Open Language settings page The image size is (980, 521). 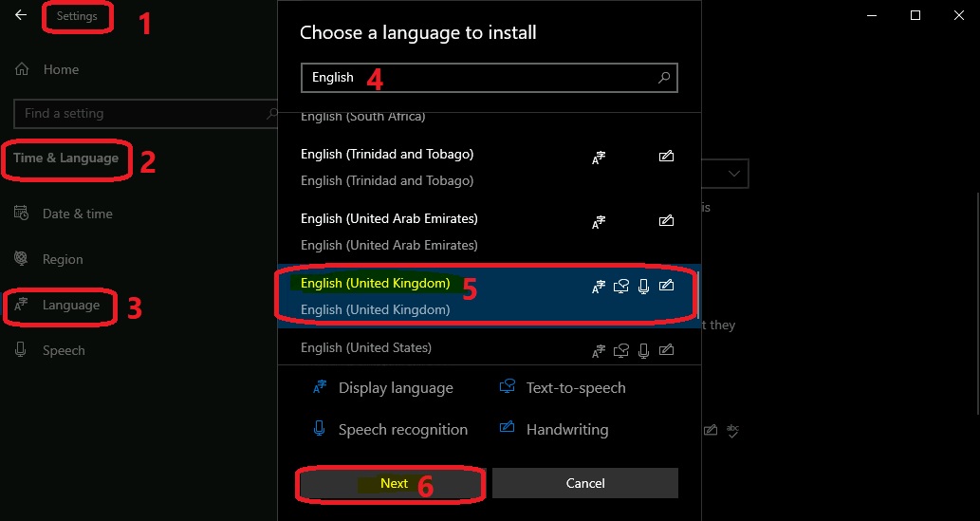pyautogui.click(x=70, y=306)
